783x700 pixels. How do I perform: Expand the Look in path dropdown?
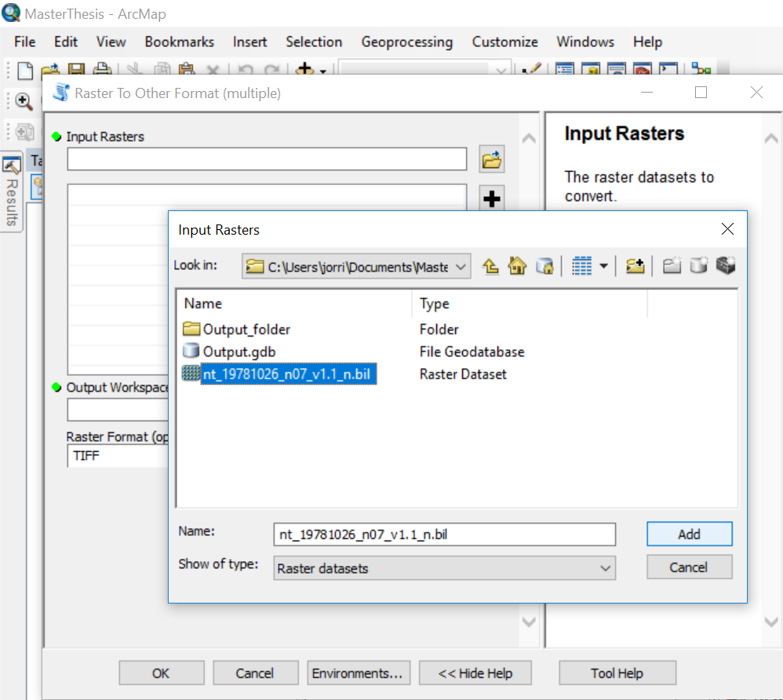[x=461, y=266]
